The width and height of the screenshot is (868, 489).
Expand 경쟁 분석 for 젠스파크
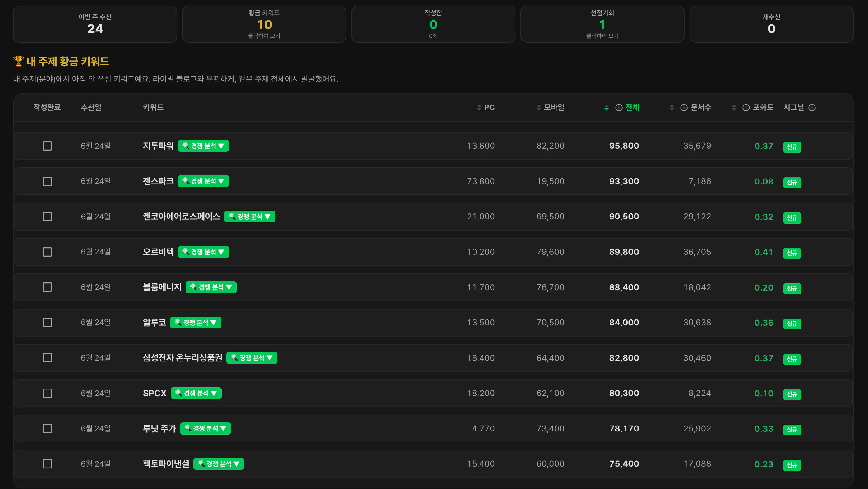click(203, 181)
